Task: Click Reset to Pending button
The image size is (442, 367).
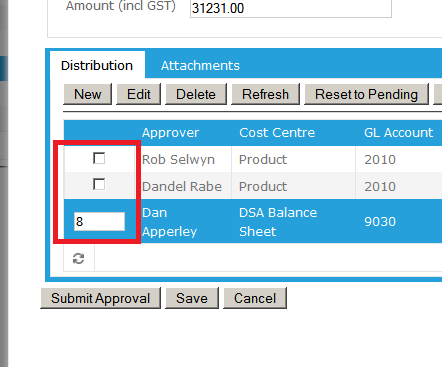Action: 366,94
